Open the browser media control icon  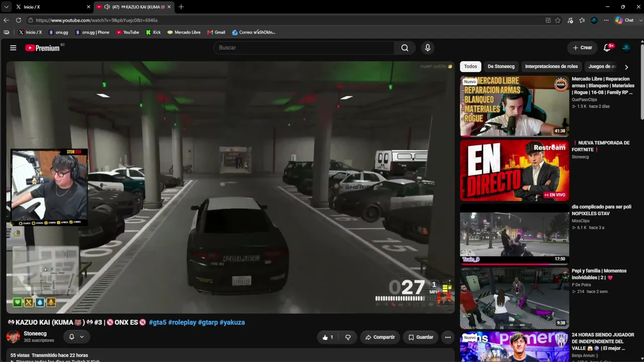(x=570, y=20)
